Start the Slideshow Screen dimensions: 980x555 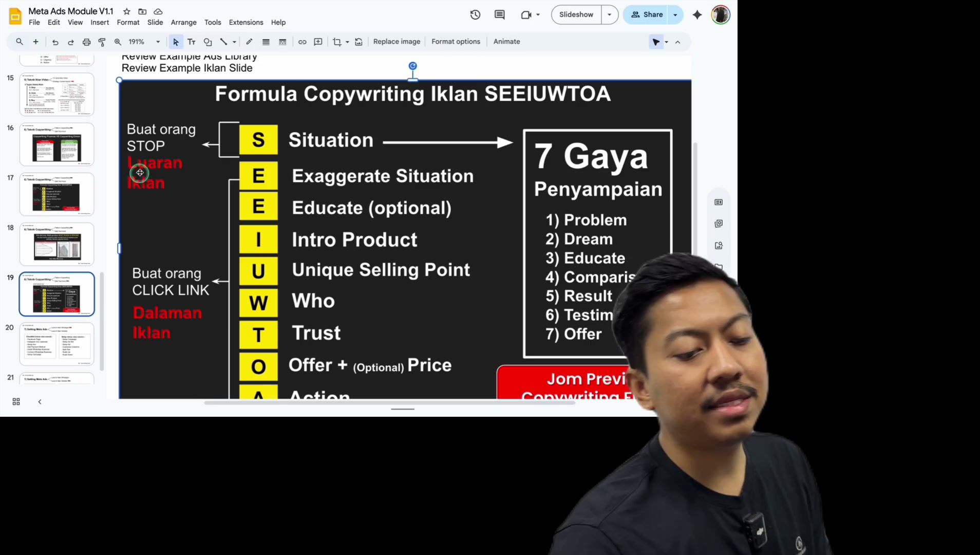tap(576, 15)
